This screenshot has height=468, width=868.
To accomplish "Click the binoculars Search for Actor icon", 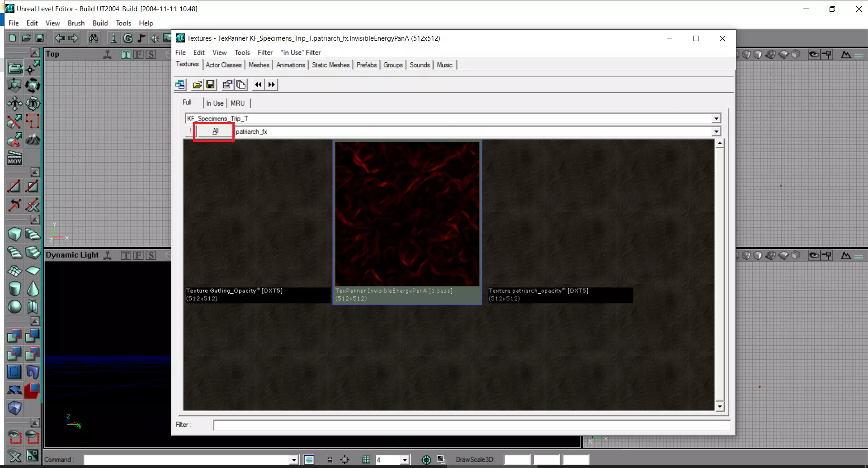I will click(x=93, y=38).
